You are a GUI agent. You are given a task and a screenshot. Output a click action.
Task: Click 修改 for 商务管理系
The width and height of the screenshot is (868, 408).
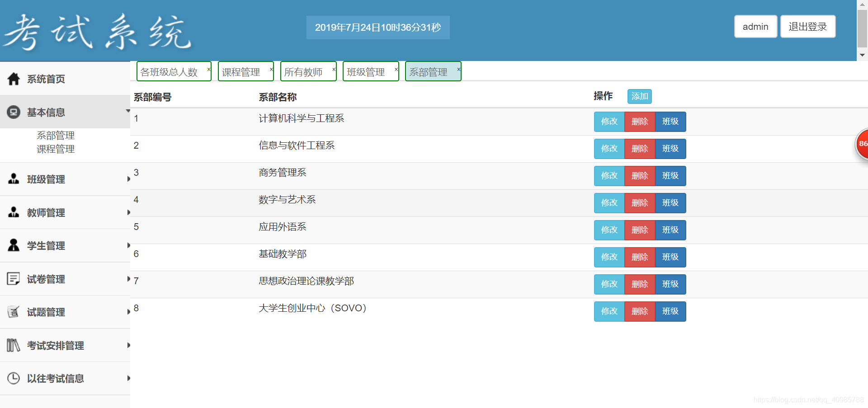click(x=609, y=176)
